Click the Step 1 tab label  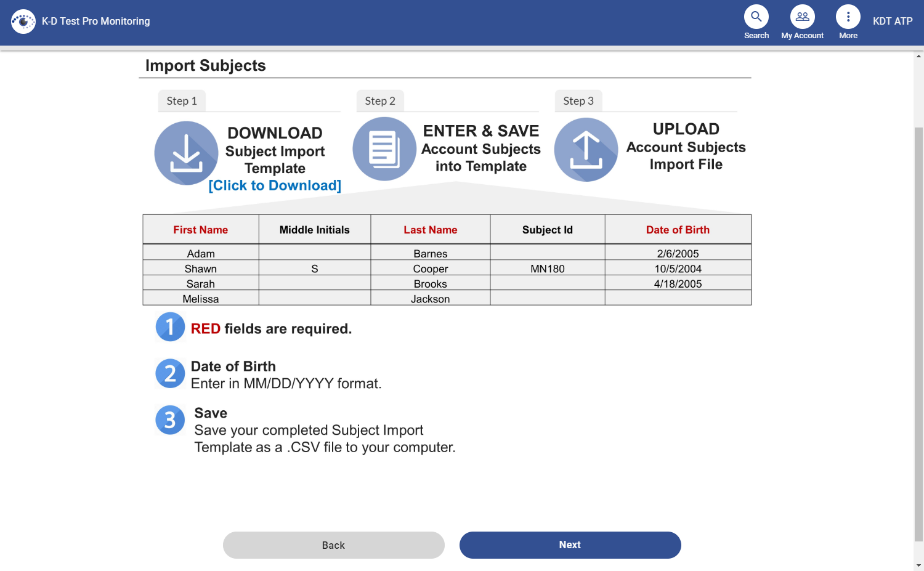[x=182, y=100]
